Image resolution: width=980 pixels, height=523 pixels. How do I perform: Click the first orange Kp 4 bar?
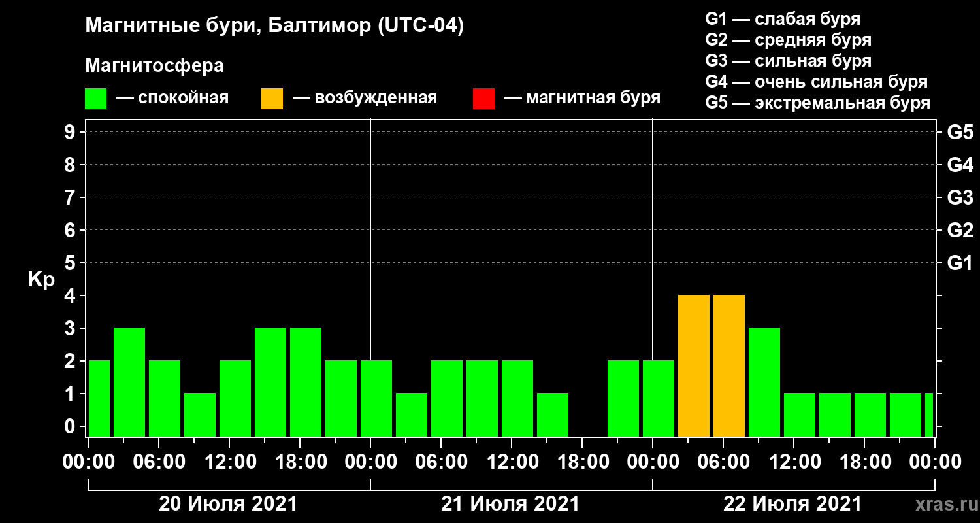click(694, 366)
